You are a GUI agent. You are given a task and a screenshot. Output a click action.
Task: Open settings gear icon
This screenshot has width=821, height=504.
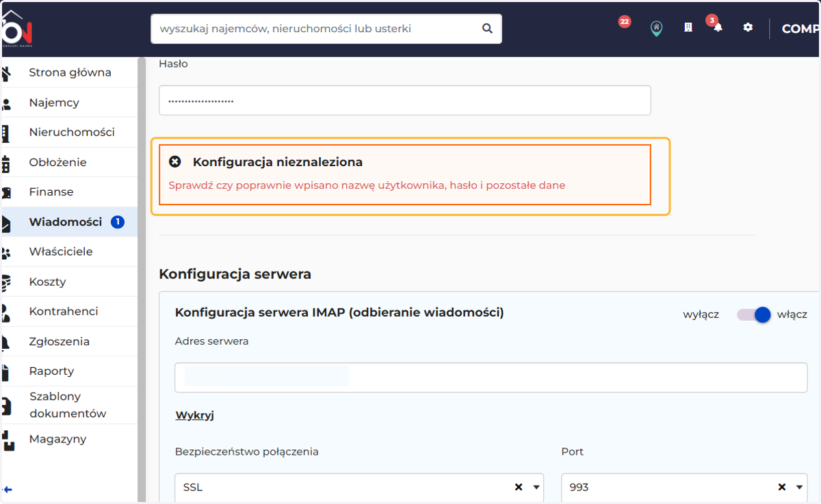748,27
